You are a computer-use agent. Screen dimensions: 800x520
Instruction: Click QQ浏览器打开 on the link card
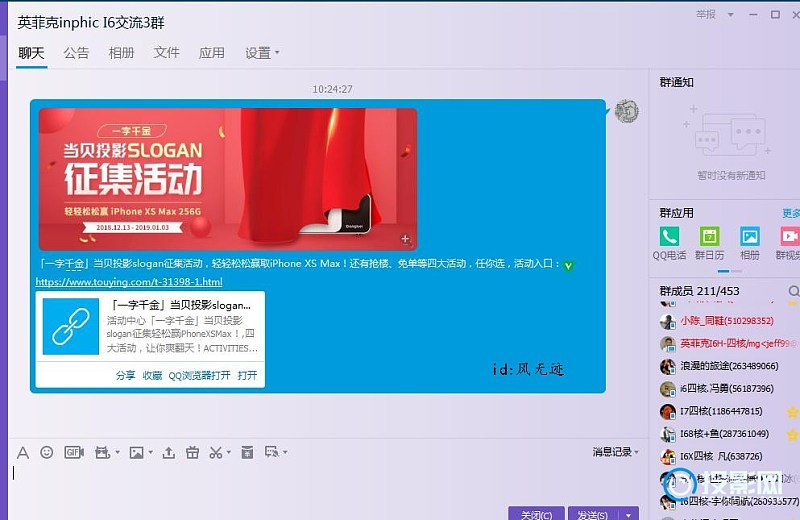199,375
